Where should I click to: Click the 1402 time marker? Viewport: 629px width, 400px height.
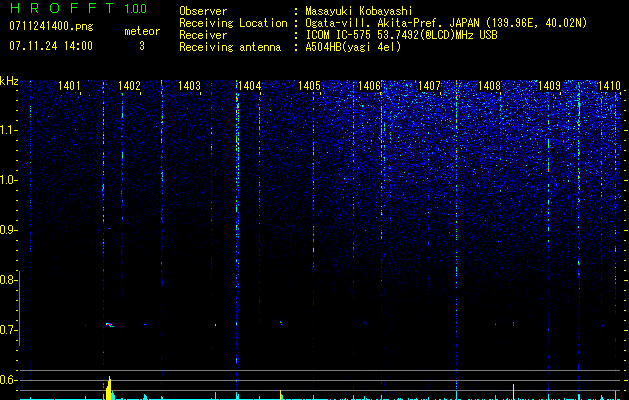point(129,85)
